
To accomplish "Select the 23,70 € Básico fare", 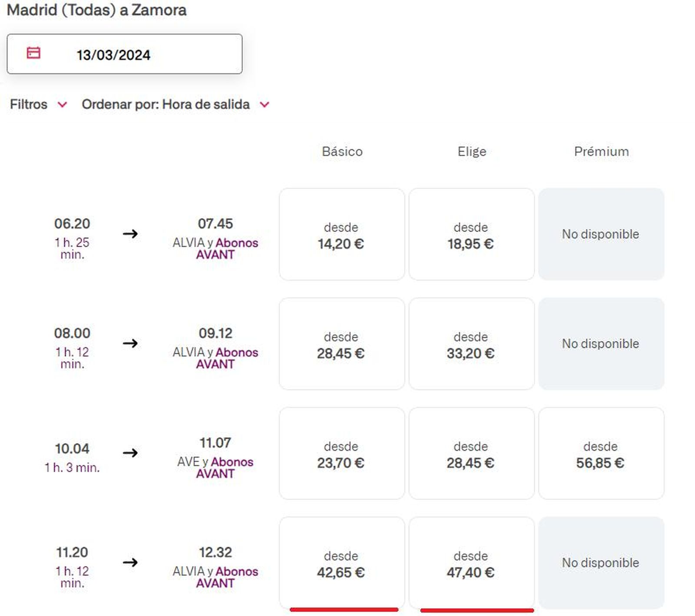I will tap(341, 454).
